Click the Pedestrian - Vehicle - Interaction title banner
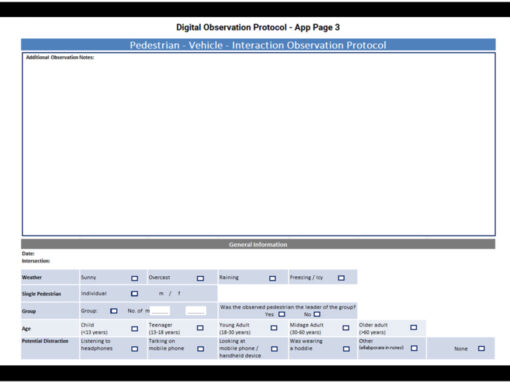Screen dimensions: 510x382 tap(258, 45)
